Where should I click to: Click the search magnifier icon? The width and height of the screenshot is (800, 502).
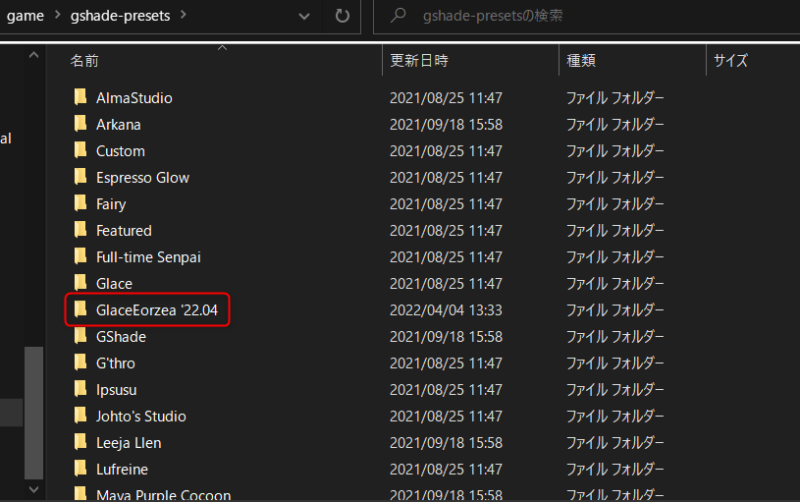(398, 15)
